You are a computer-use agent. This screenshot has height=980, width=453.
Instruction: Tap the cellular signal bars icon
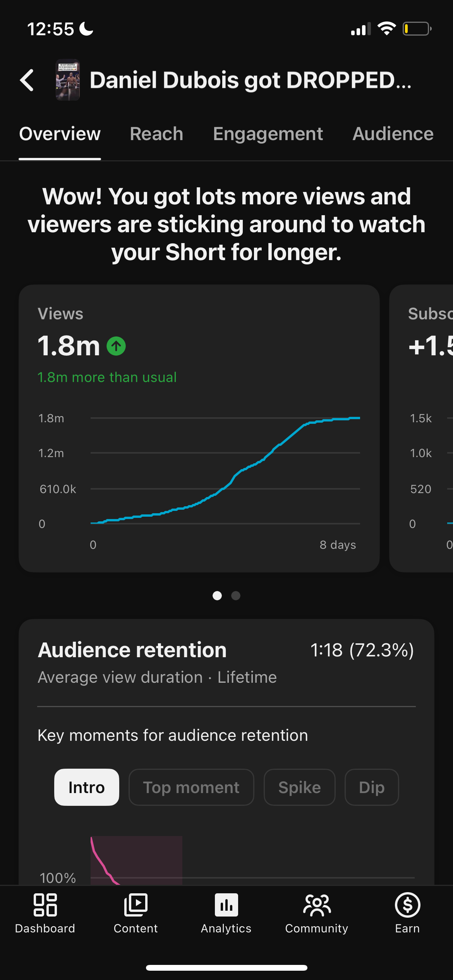pos(361,29)
